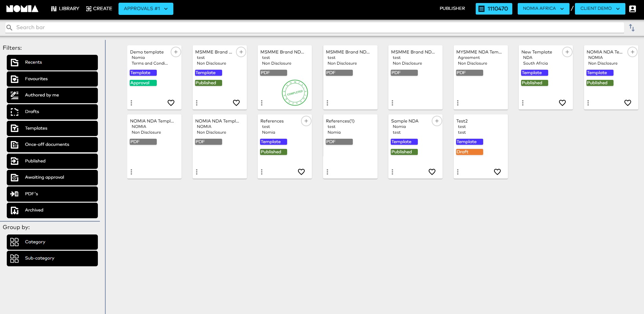Filter by Awaiting approval
The image size is (644, 314).
click(52, 177)
